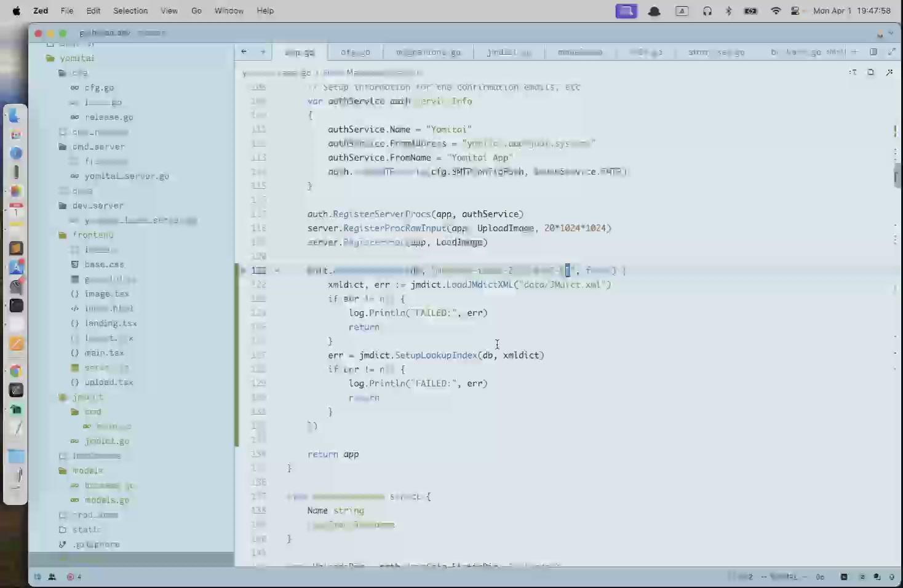Collapse the dev_server folder in file tree
The width and height of the screenshot is (903, 588).
click(62, 206)
